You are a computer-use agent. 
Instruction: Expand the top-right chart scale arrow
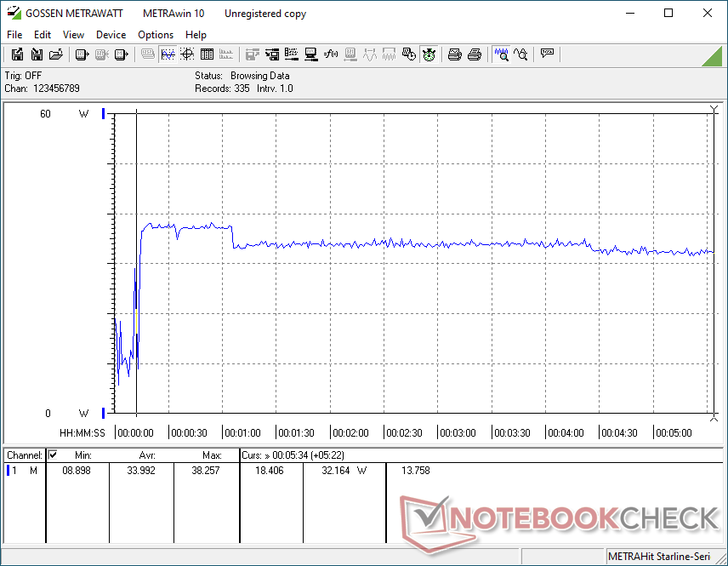point(714,110)
